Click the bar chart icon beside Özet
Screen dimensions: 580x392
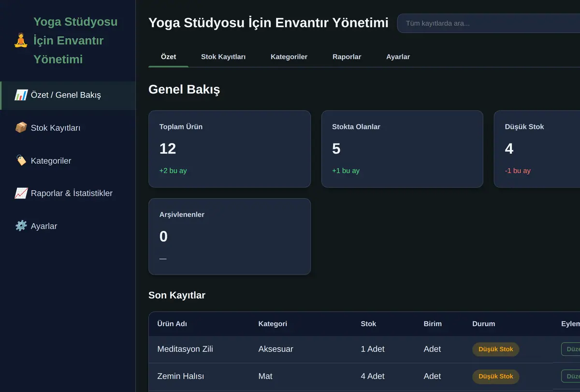pos(21,95)
